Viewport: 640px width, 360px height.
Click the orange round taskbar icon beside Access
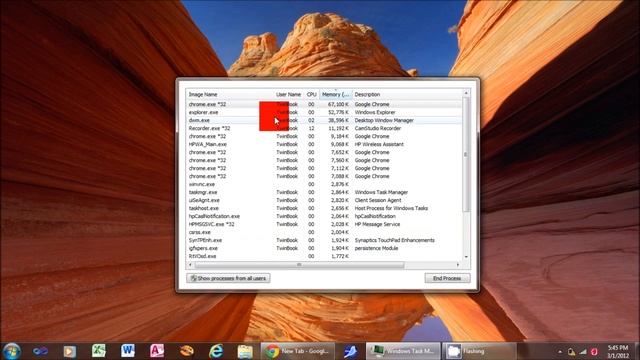point(187,351)
